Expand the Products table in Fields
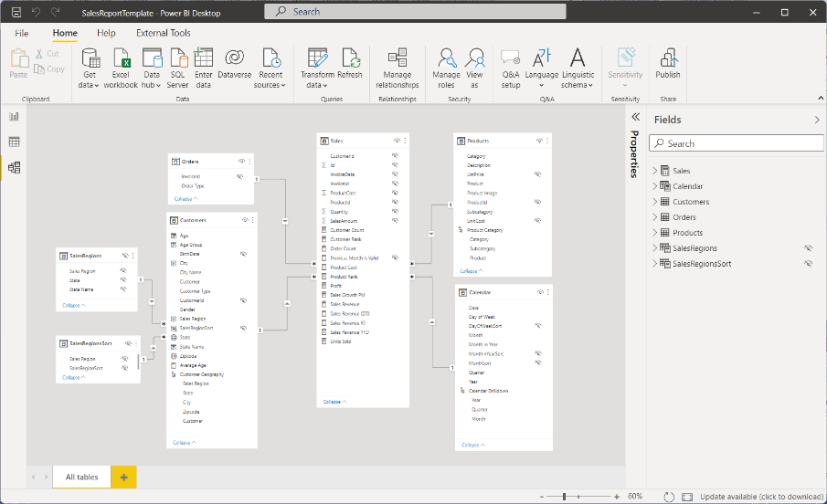The image size is (827, 504). point(655,232)
